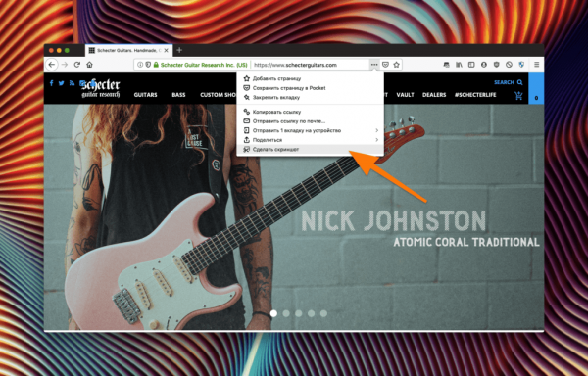Open page actions three-dots icon in URL bar
588x376 pixels.
pos(374,65)
